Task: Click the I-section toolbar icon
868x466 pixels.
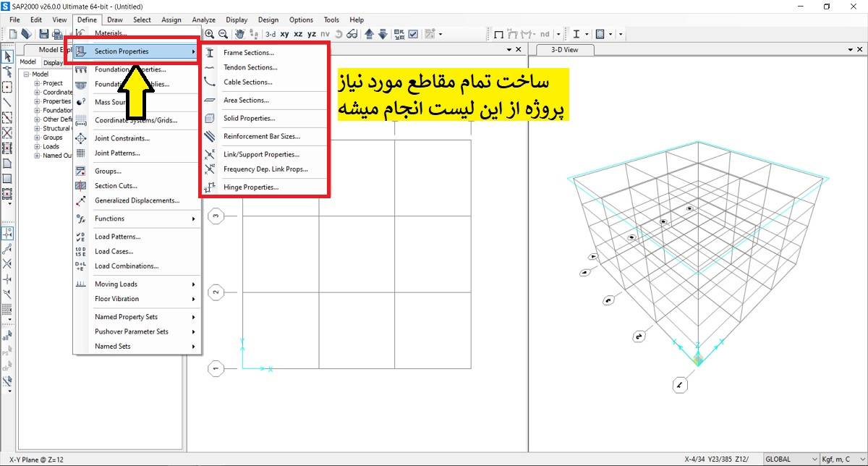Action: point(576,34)
